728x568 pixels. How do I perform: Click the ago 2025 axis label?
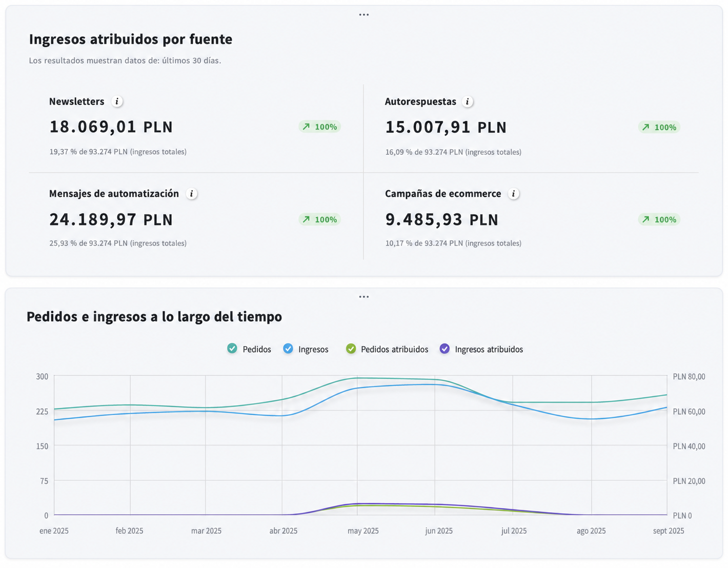point(591,531)
